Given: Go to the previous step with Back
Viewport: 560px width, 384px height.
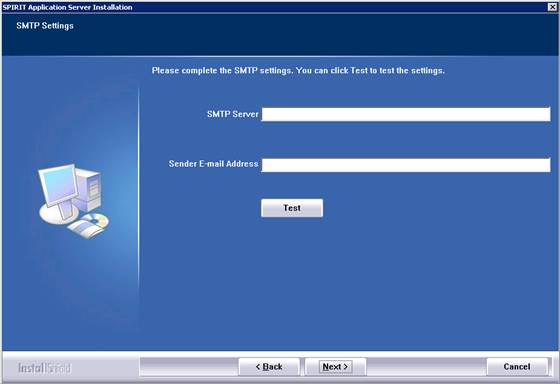Looking at the screenshot, I should [269, 367].
